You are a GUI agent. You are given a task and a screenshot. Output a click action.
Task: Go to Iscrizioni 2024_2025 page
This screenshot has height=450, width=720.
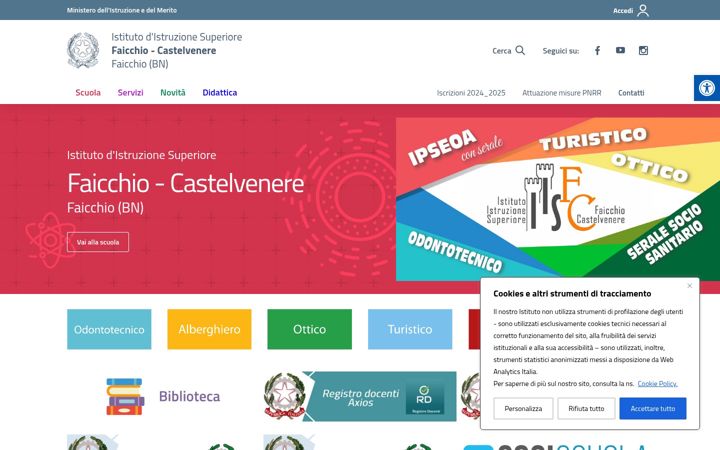click(471, 93)
